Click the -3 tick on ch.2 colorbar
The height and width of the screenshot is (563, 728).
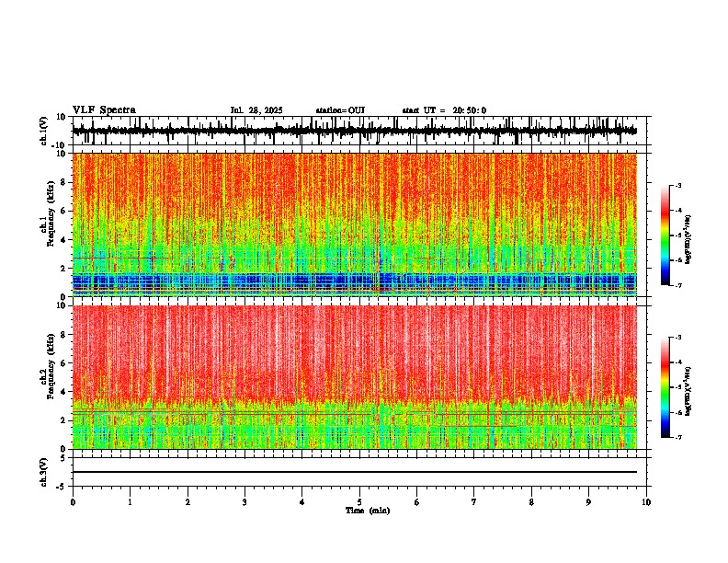click(x=677, y=338)
